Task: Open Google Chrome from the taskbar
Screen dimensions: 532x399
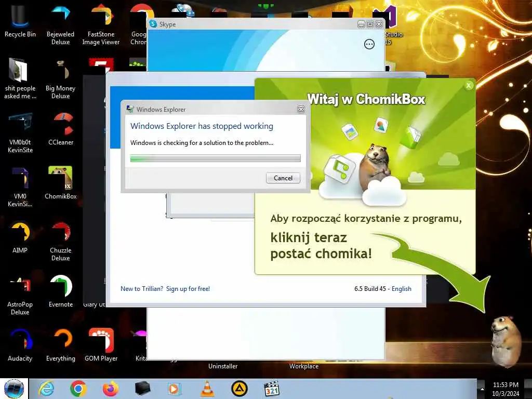Action: (78, 389)
